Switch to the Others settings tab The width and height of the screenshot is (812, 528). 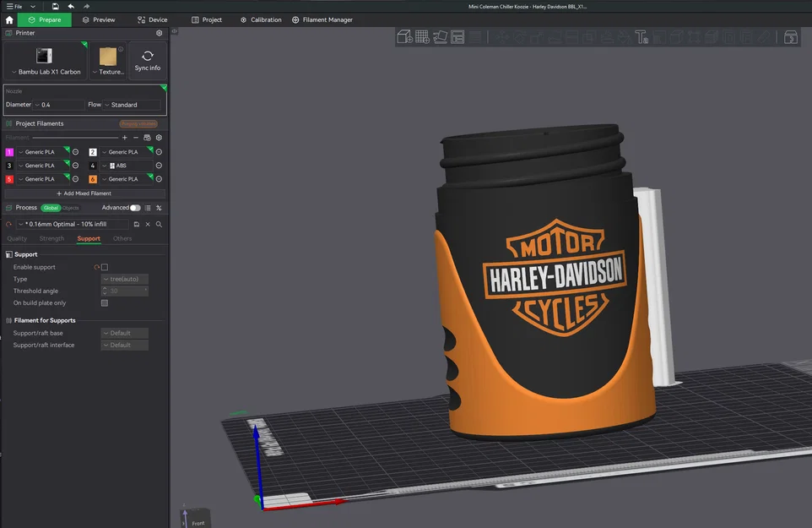pos(122,238)
